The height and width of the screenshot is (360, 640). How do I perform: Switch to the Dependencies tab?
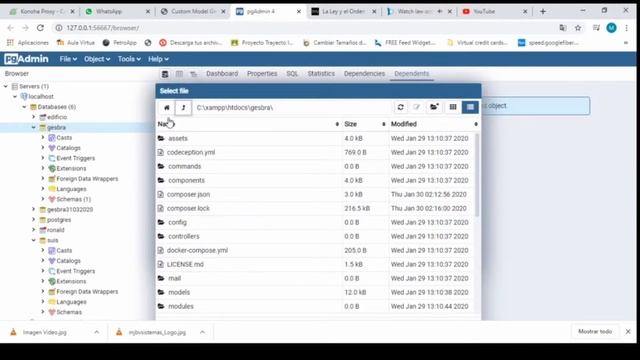click(x=364, y=73)
